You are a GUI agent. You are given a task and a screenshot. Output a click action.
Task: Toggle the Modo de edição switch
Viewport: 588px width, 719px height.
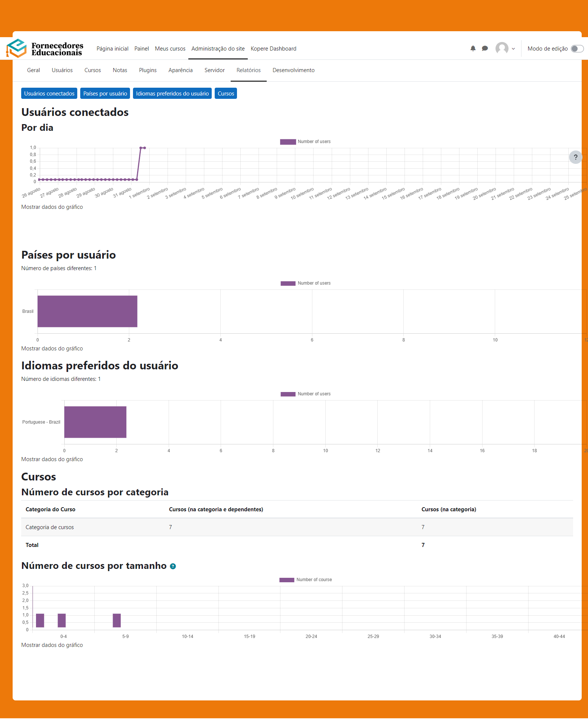pos(577,49)
